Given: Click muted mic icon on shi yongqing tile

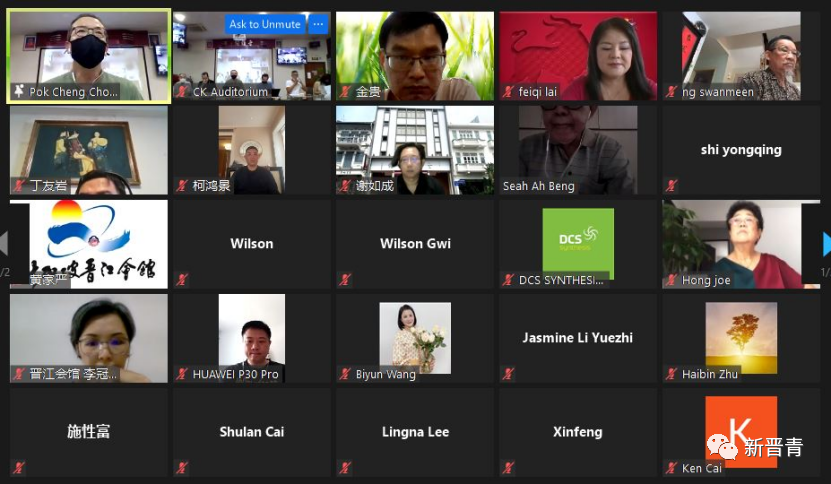Looking at the screenshot, I should [x=671, y=186].
